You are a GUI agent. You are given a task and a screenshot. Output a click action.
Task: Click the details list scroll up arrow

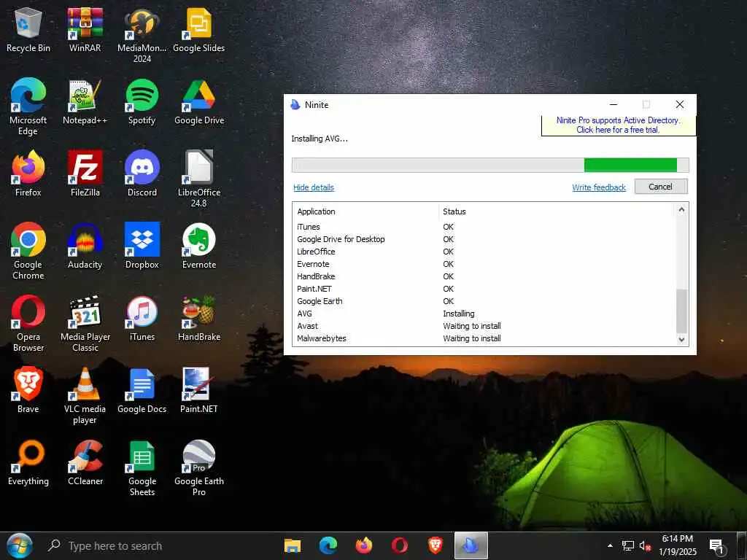682,210
